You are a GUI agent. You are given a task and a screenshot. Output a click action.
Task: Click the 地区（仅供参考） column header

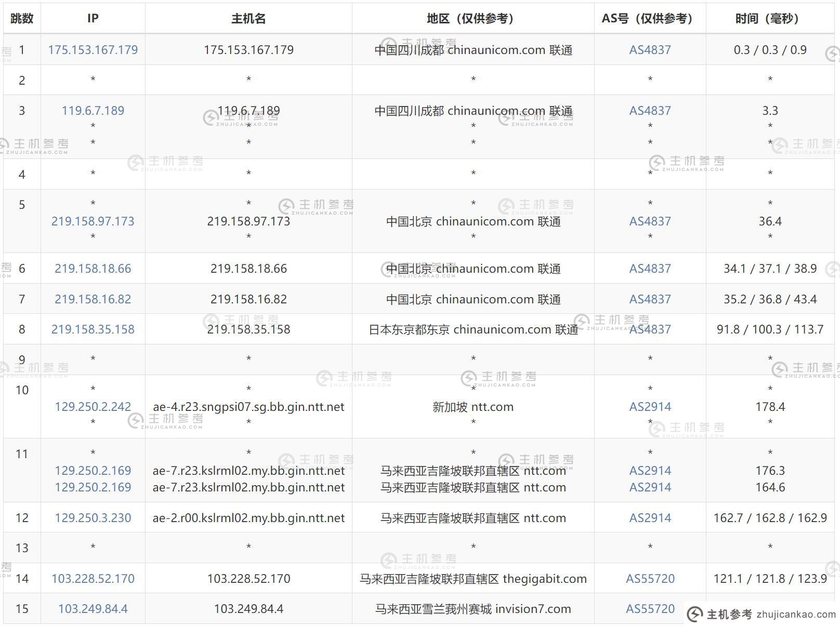pyautogui.click(x=473, y=19)
